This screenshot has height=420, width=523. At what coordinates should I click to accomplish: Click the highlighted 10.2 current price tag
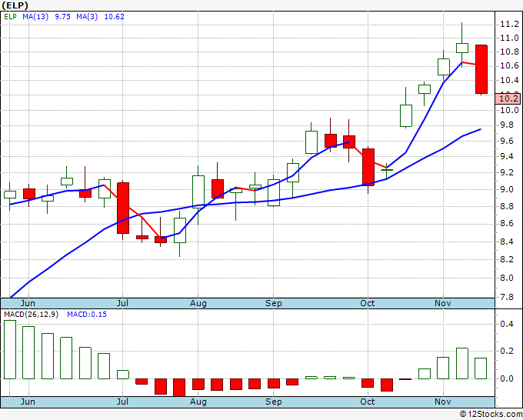pyautogui.click(x=508, y=98)
